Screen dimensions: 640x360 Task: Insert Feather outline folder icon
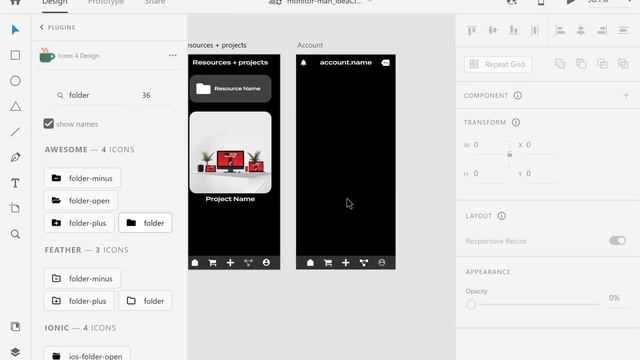[x=145, y=301]
